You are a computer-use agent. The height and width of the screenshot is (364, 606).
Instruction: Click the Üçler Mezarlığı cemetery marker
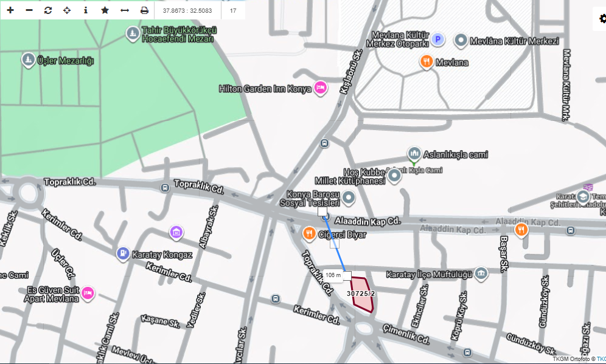click(28, 60)
